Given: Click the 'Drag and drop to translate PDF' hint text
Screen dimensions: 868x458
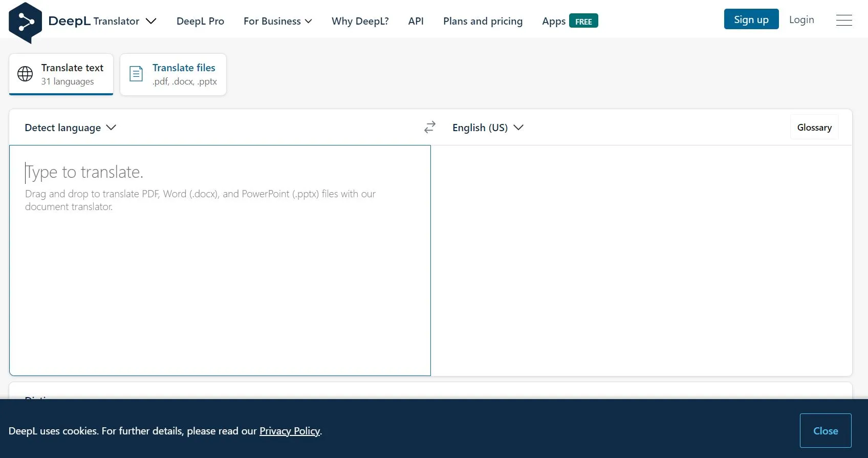Looking at the screenshot, I should point(201,200).
